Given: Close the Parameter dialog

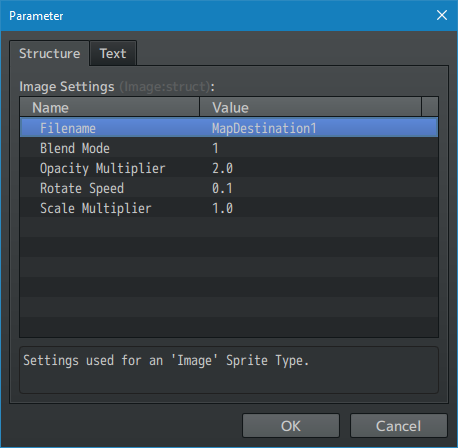Looking at the screenshot, I should coord(442,15).
